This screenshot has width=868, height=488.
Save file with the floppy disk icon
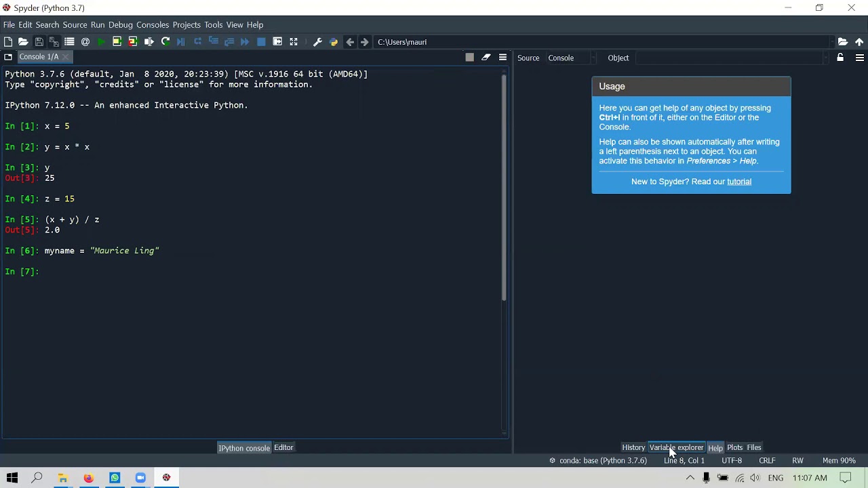(39, 42)
